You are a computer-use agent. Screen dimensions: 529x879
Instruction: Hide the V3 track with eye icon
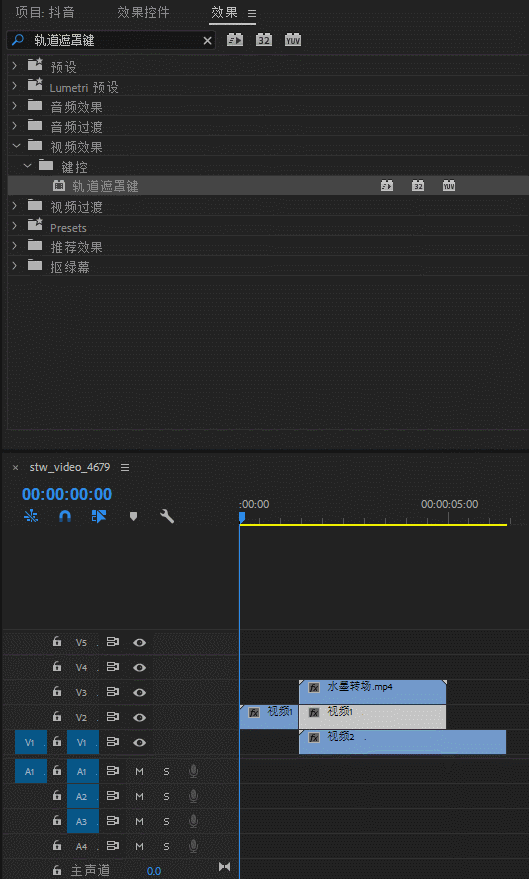pos(140,692)
